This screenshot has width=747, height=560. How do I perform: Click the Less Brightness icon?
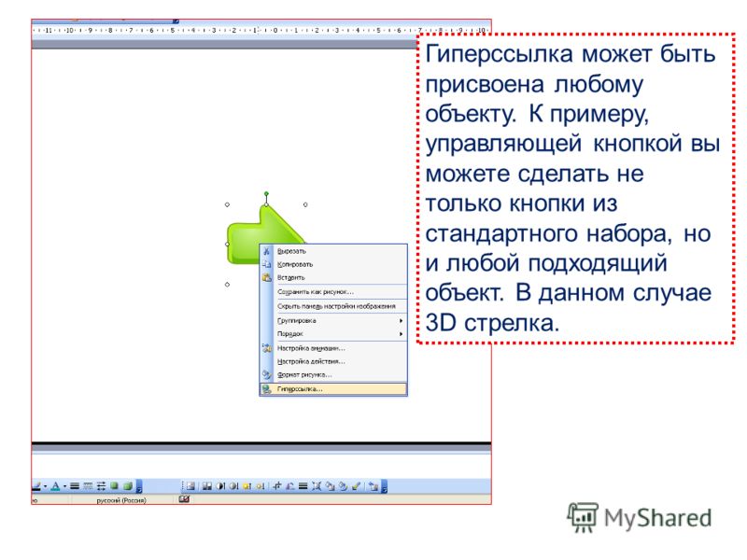pos(261,486)
